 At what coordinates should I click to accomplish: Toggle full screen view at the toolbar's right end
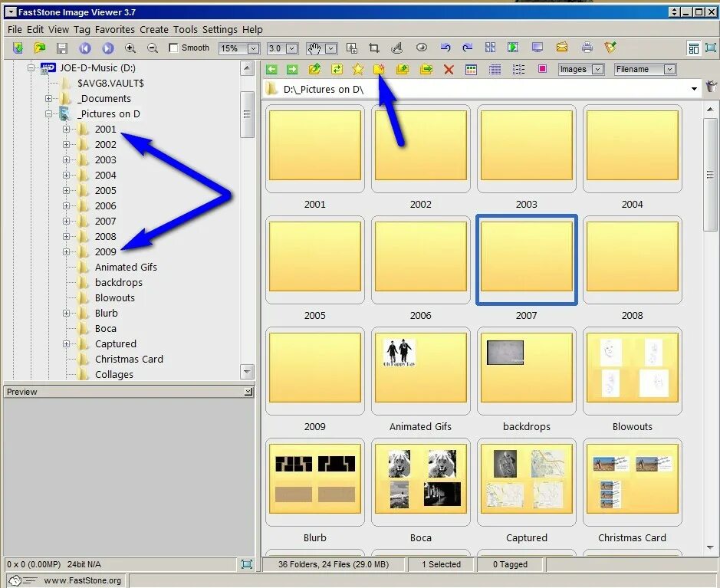(711, 48)
